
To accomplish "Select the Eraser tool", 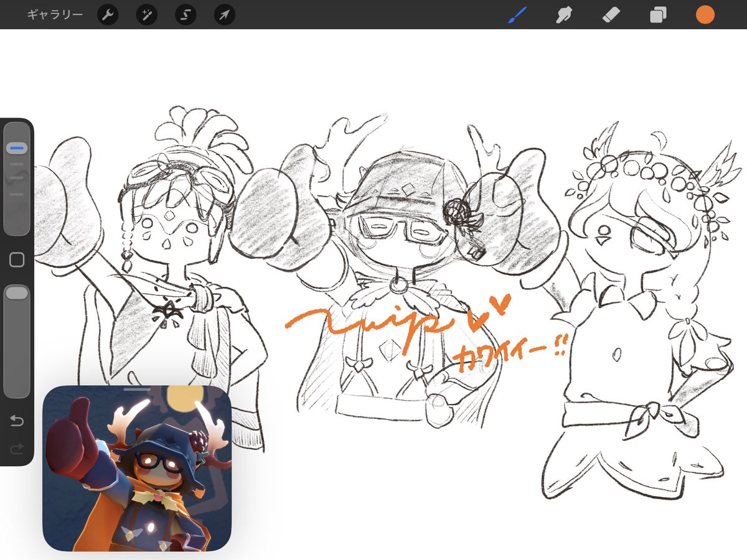I will click(611, 14).
